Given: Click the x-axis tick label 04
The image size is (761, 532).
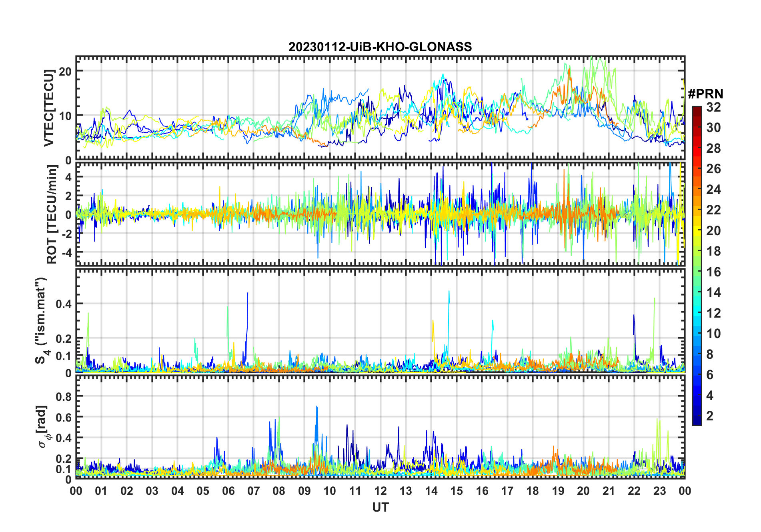Looking at the screenshot, I should (x=178, y=491).
